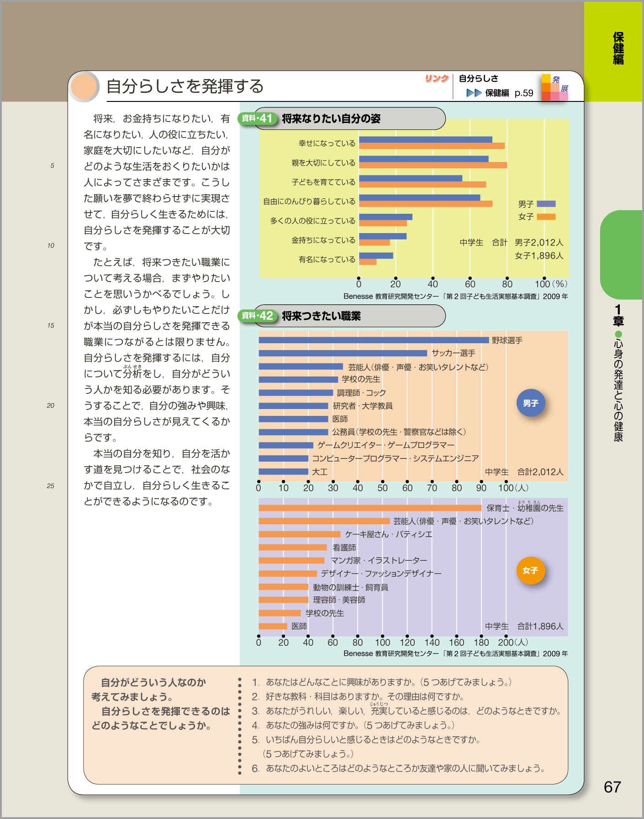Click the green 資料・42 badge
The width and height of the screenshot is (644, 819).
tap(258, 316)
